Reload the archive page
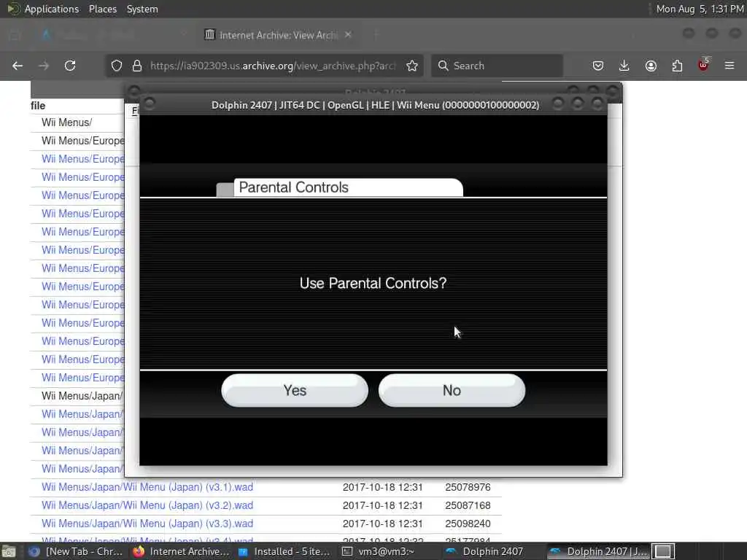 pyautogui.click(x=70, y=66)
